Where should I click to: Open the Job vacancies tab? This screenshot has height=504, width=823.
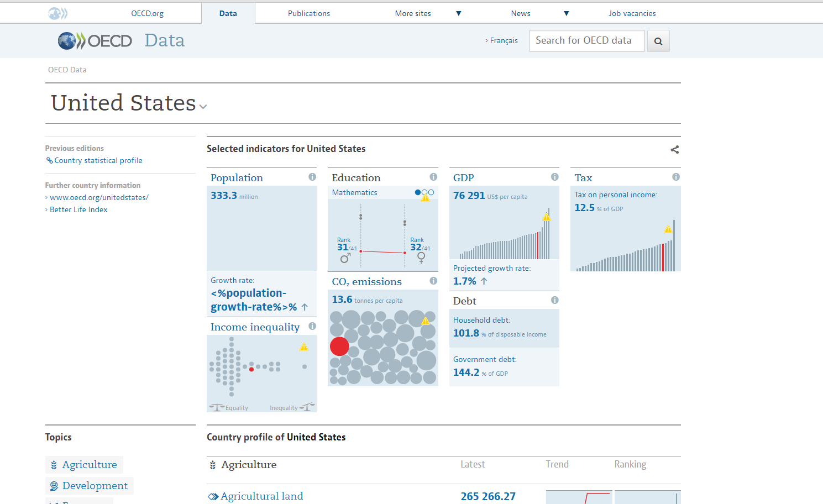tap(632, 13)
